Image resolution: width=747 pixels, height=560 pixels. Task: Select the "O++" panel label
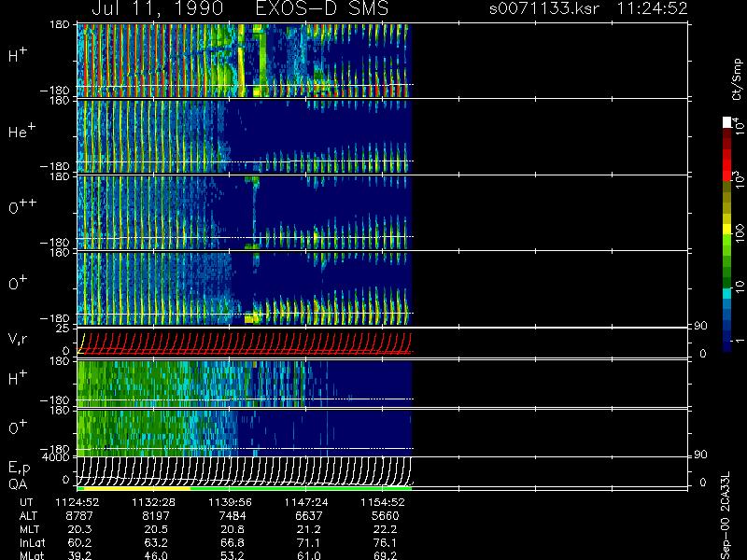(22, 206)
